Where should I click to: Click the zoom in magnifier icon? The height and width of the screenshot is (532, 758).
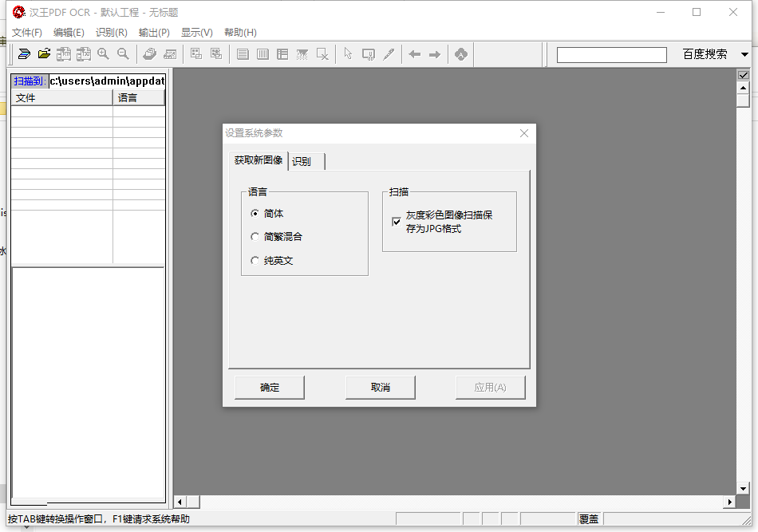(x=103, y=54)
